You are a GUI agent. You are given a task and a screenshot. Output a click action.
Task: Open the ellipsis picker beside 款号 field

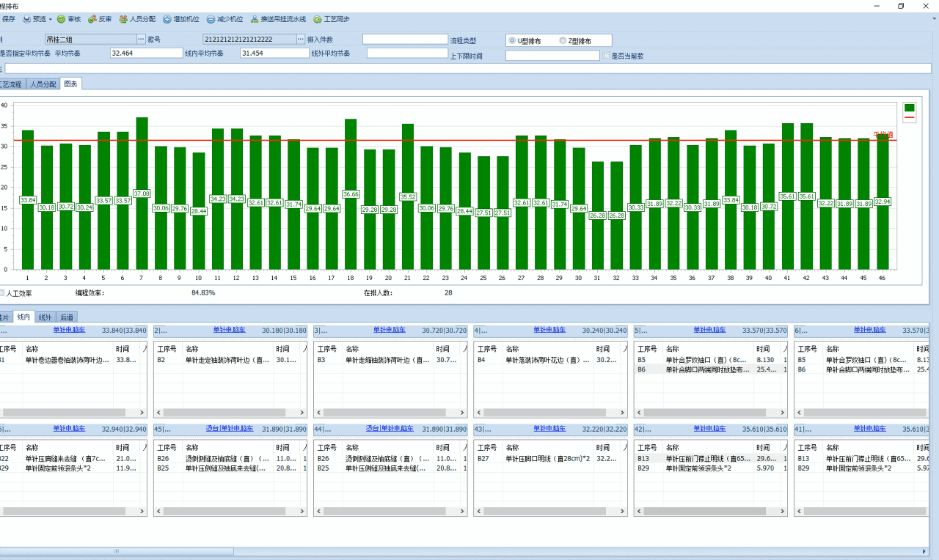pos(300,40)
